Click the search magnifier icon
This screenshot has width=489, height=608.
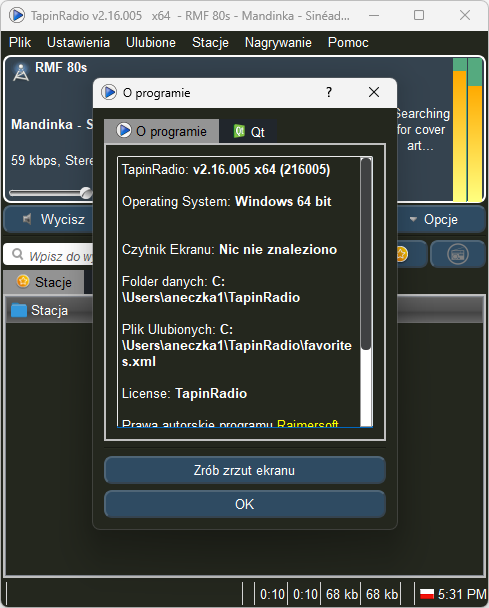(17, 254)
